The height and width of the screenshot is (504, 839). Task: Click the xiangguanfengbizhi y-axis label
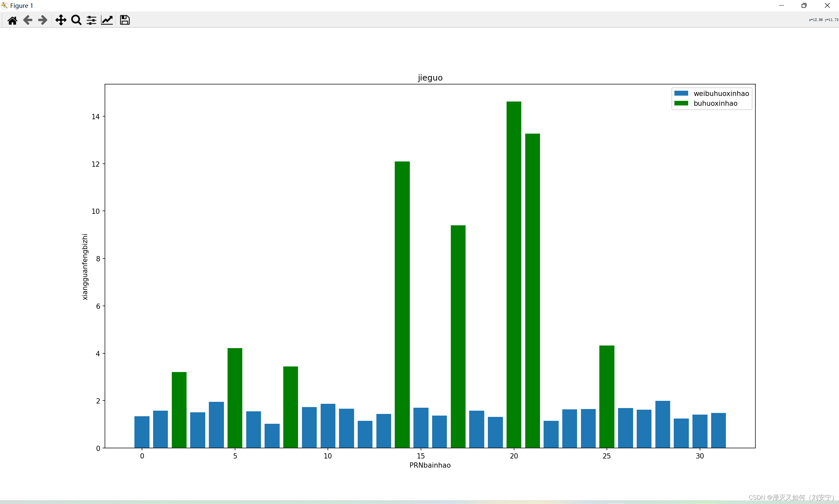[85, 267]
